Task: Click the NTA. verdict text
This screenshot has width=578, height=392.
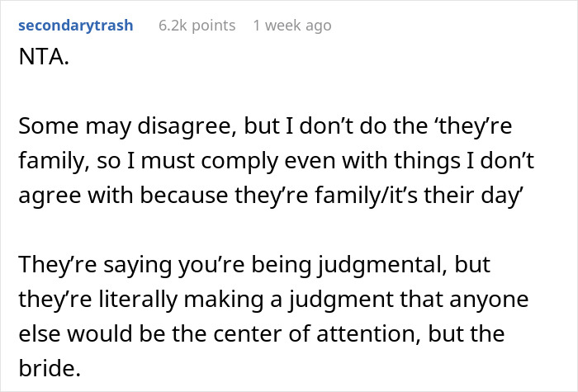Action: click(x=44, y=57)
